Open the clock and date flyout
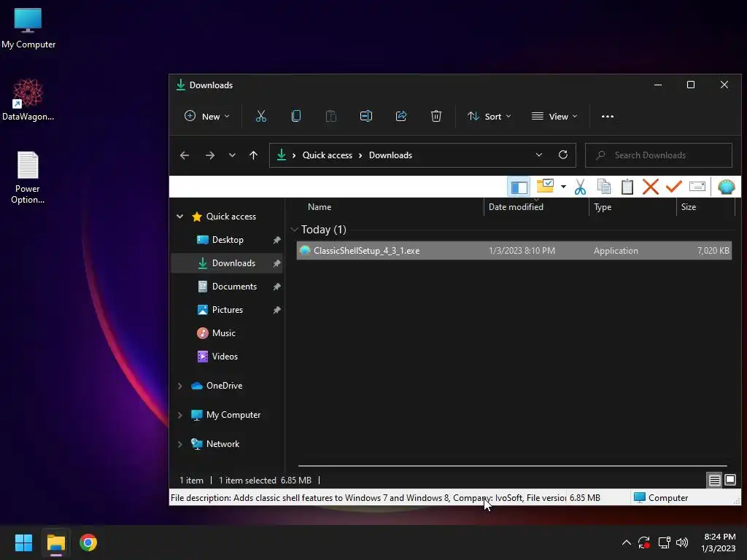Image resolution: width=747 pixels, height=560 pixels. point(719,542)
